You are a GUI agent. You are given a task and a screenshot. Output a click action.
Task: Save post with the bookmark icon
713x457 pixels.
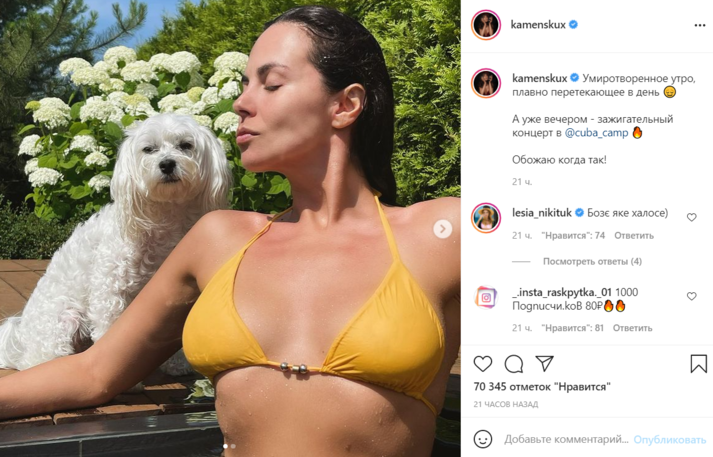698,364
